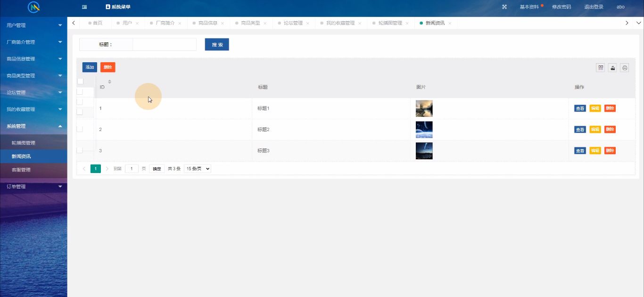Open 轮播图管理 under 系统管理 in the sidebar

[x=33, y=143]
